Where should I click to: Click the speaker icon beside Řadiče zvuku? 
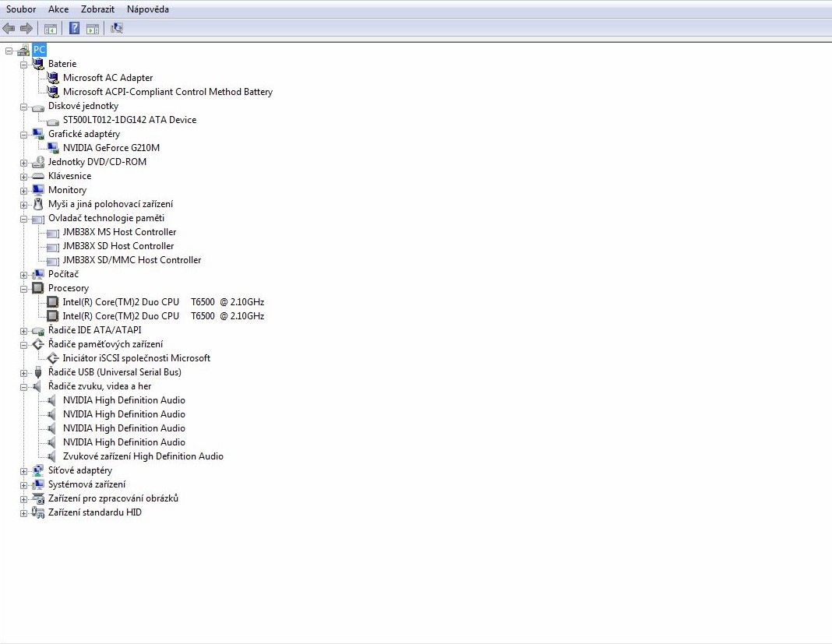[37, 386]
